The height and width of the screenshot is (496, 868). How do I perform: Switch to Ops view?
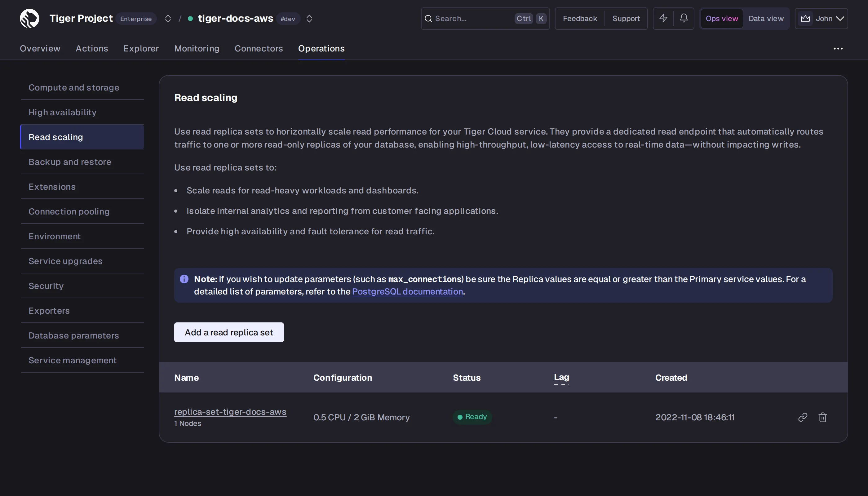pyautogui.click(x=721, y=18)
